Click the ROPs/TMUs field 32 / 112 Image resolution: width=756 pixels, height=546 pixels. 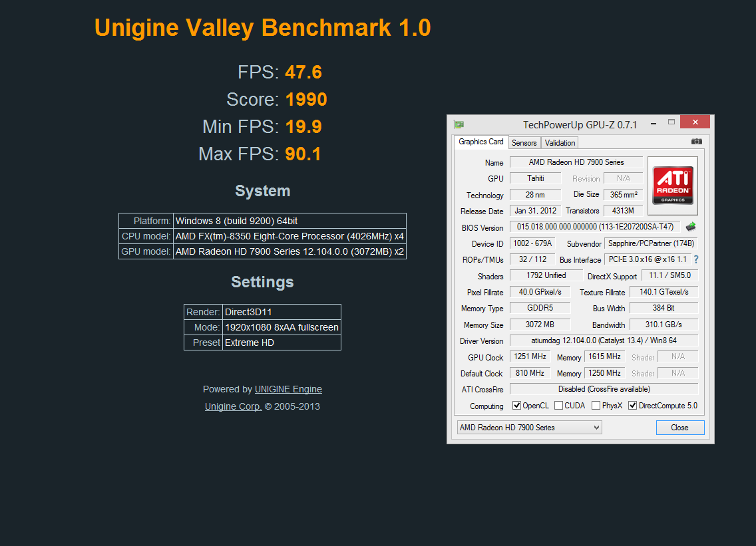click(532, 259)
